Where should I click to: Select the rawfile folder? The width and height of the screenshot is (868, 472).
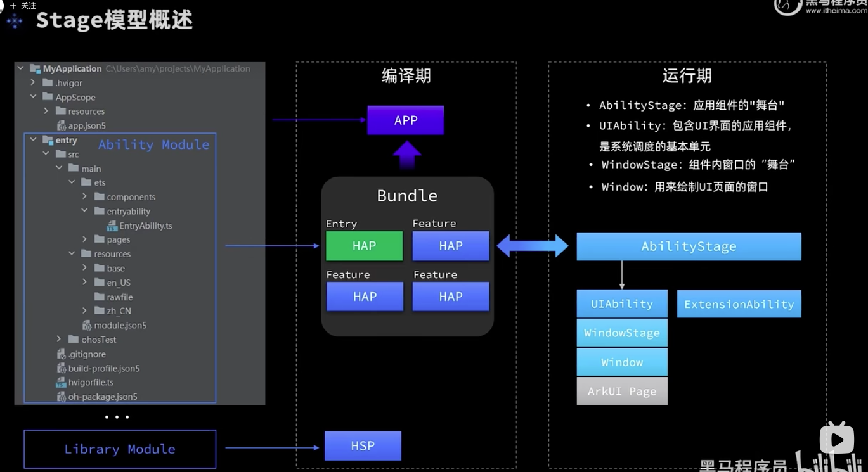point(119,297)
